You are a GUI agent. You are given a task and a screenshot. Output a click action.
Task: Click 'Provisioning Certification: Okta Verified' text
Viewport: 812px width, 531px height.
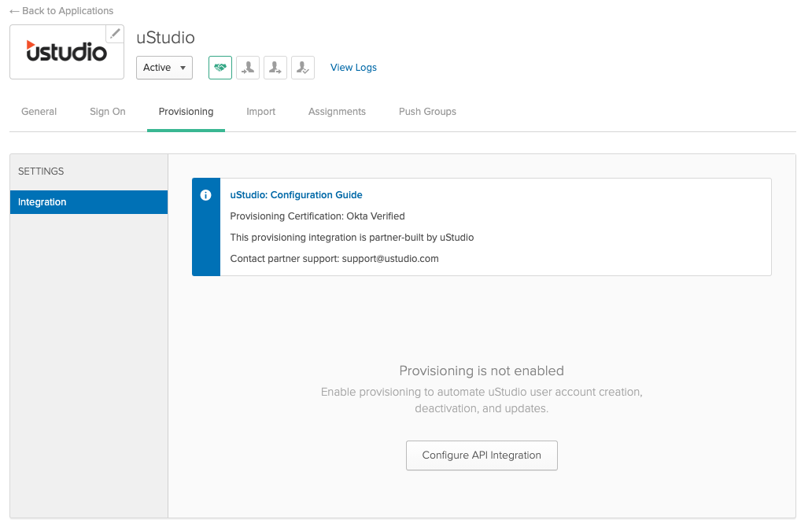(317, 216)
